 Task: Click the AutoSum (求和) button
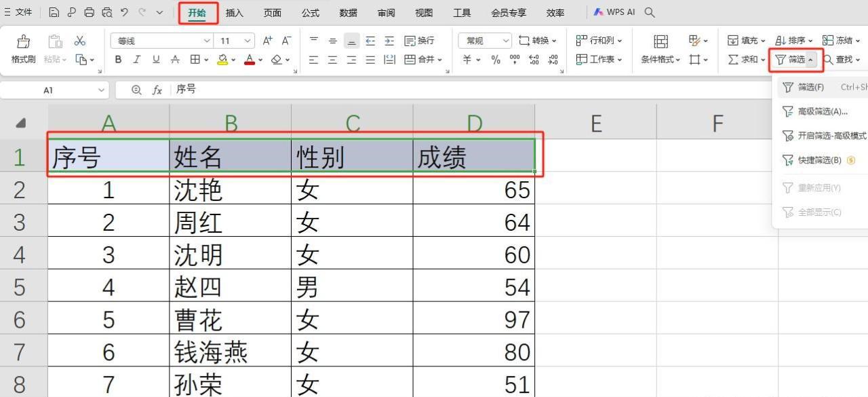746,60
